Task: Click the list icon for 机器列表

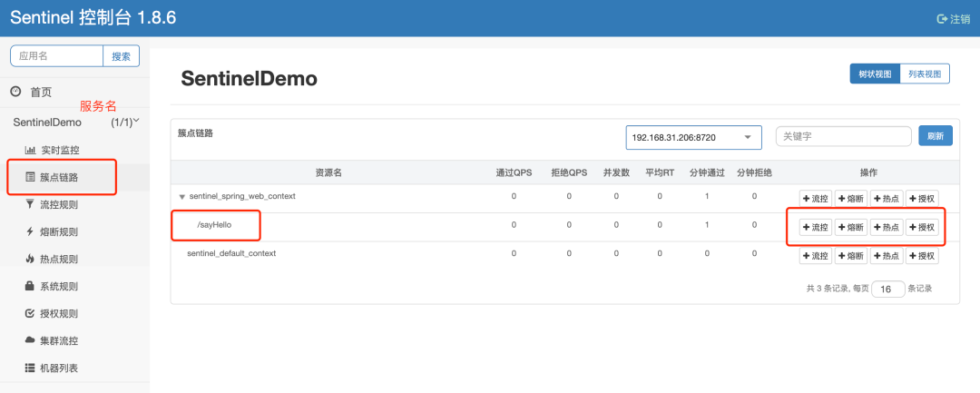Action: coord(29,368)
